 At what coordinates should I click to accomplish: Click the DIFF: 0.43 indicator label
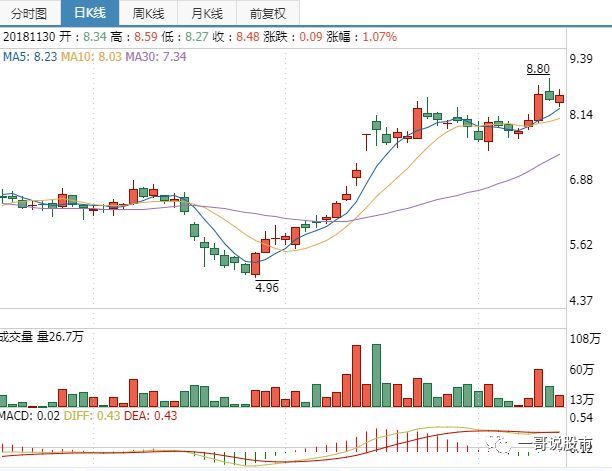(x=92, y=416)
